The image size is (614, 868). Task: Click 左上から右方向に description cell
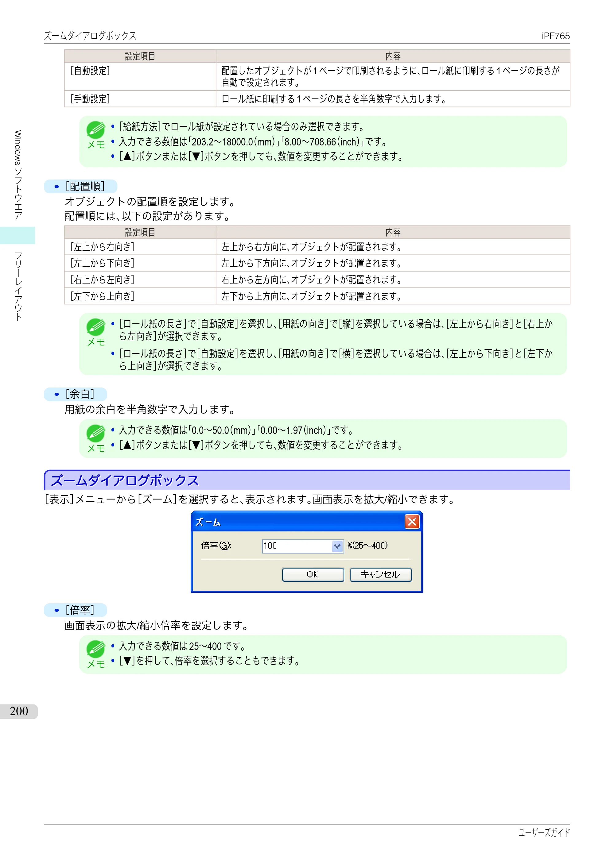coord(393,247)
